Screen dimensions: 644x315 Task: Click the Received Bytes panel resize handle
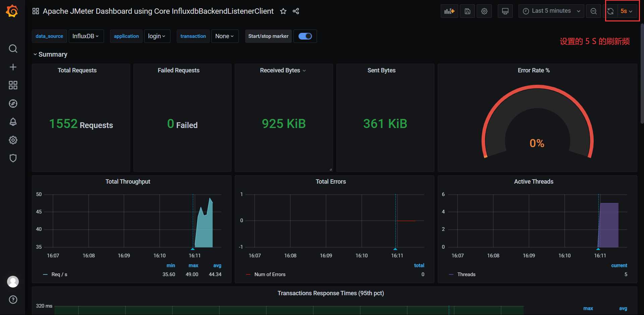click(x=331, y=170)
